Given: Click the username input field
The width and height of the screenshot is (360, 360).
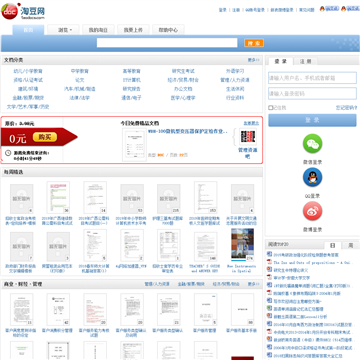Looking at the screenshot, I should 312,78.
